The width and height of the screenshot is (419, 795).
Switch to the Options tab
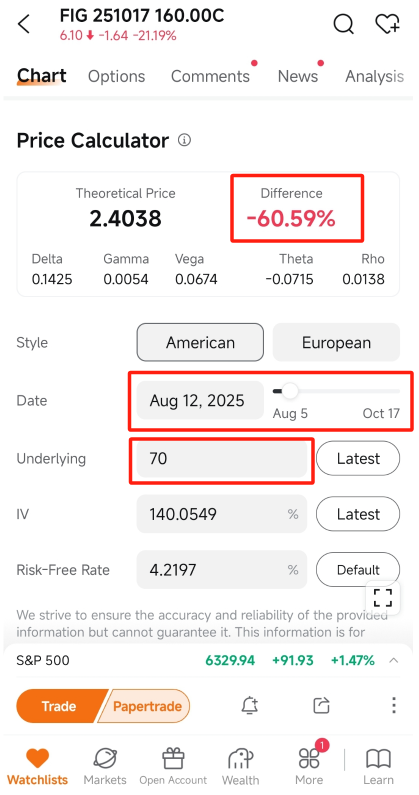116,76
